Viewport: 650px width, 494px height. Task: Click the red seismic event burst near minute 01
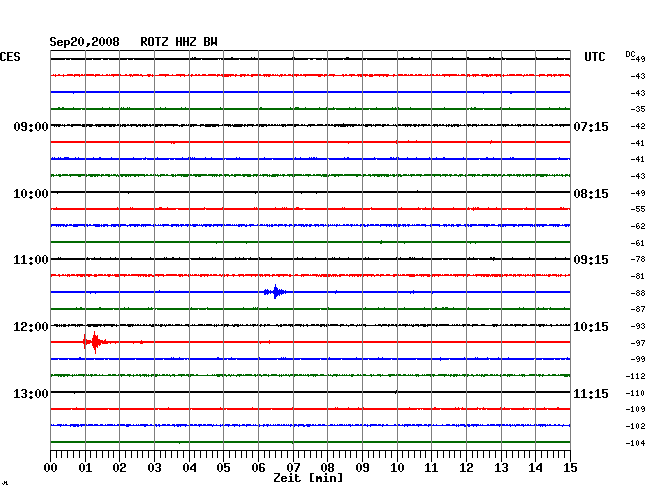click(95, 342)
